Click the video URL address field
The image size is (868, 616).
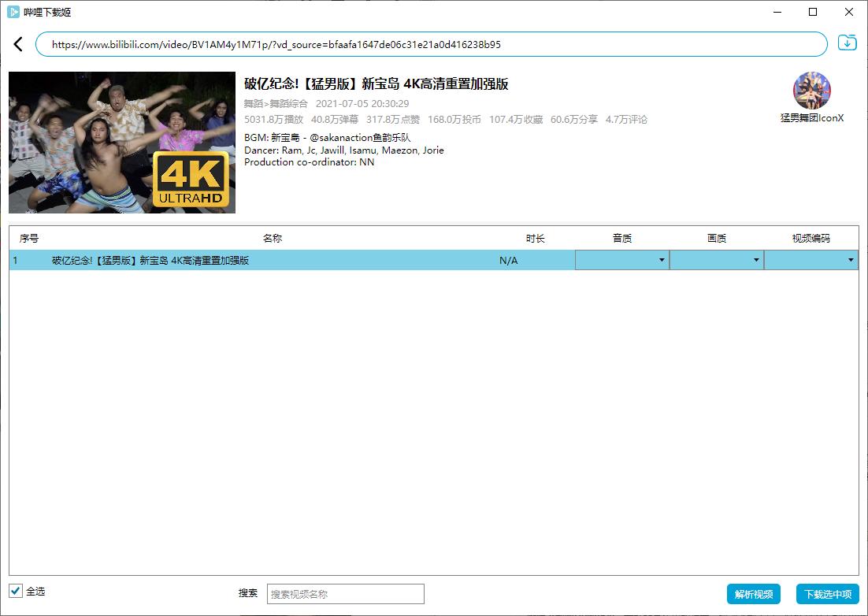[x=431, y=44]
